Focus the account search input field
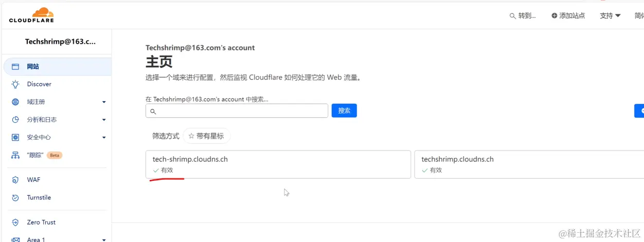Screen dimensions: 644x242 click(x=237, y=110)
